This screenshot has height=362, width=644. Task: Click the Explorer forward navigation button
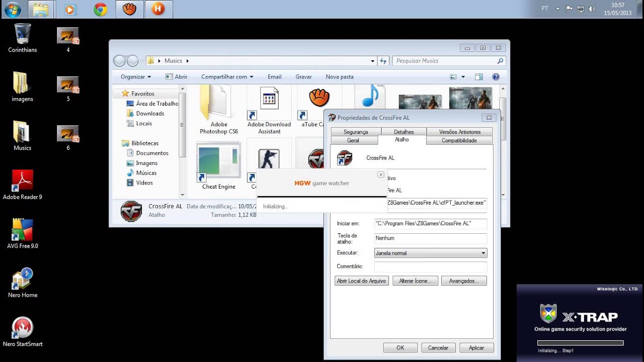click(132, 61)
